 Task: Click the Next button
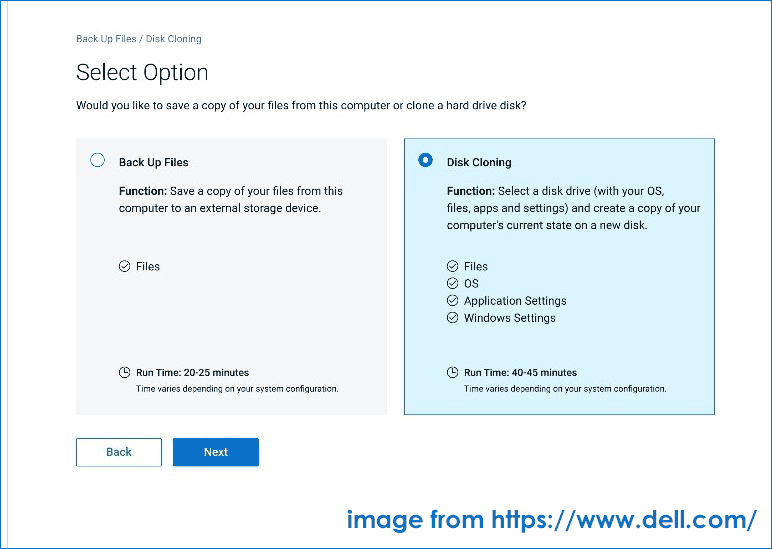click(216, 452)
